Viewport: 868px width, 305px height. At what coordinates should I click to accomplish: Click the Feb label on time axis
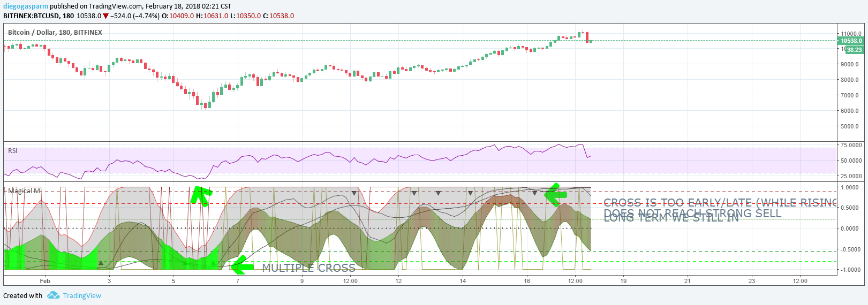coord(45,281)
